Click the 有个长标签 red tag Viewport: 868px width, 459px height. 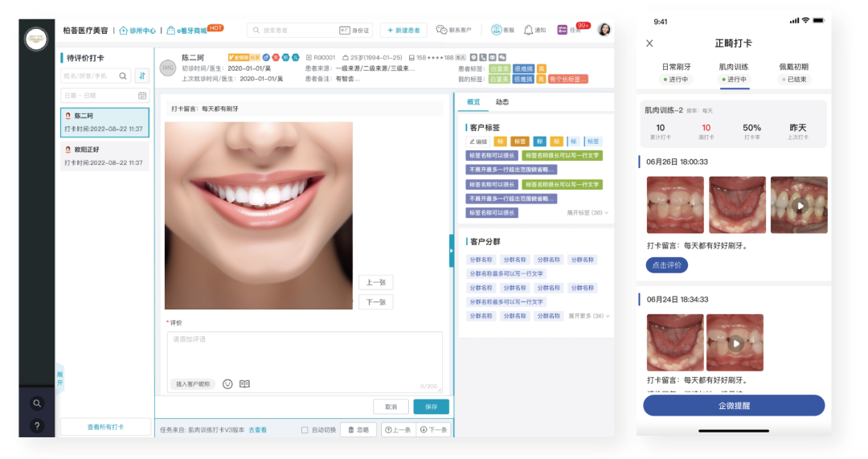[568, 79]
